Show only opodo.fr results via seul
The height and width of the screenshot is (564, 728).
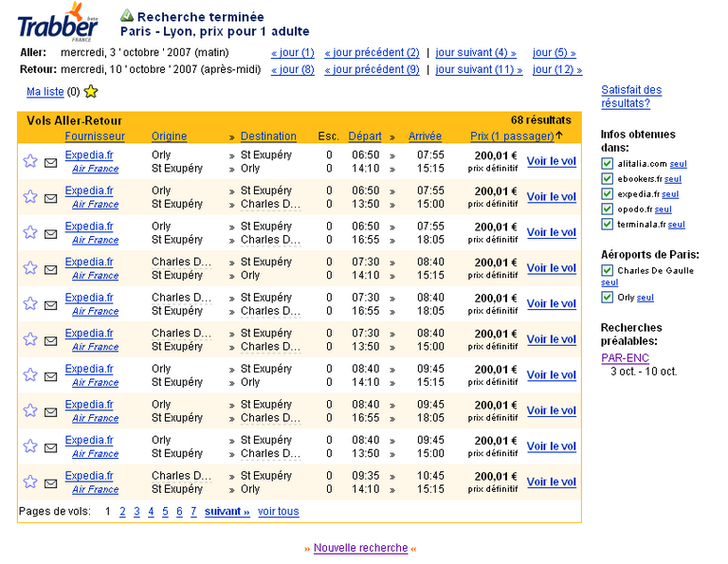663,209
